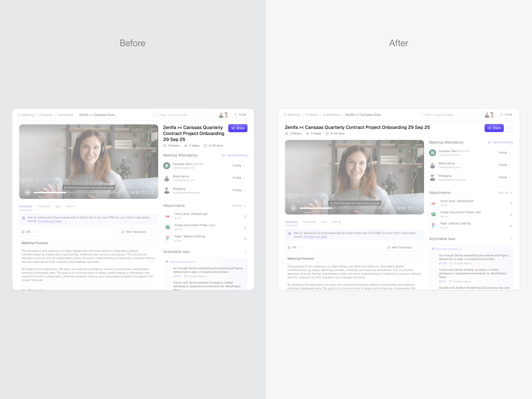This screenshot has height=399, width=532.
Task: Tick 'Clarify with Zenifa' checkbox in After layout
Action: click(434, 270)
